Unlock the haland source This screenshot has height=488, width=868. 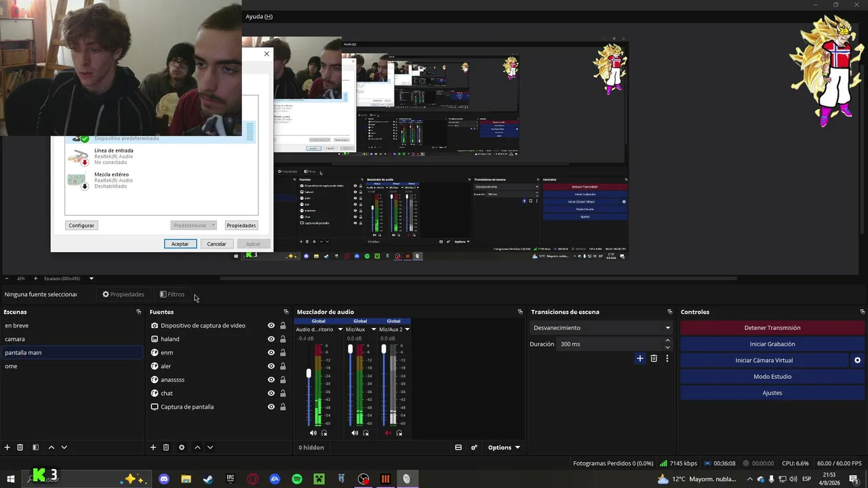click(x=283, y=339)
